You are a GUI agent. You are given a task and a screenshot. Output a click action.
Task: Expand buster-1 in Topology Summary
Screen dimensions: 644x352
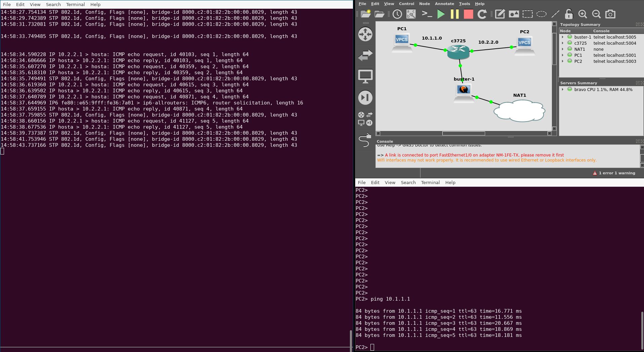pyautogui.click(x=563, y=37)
